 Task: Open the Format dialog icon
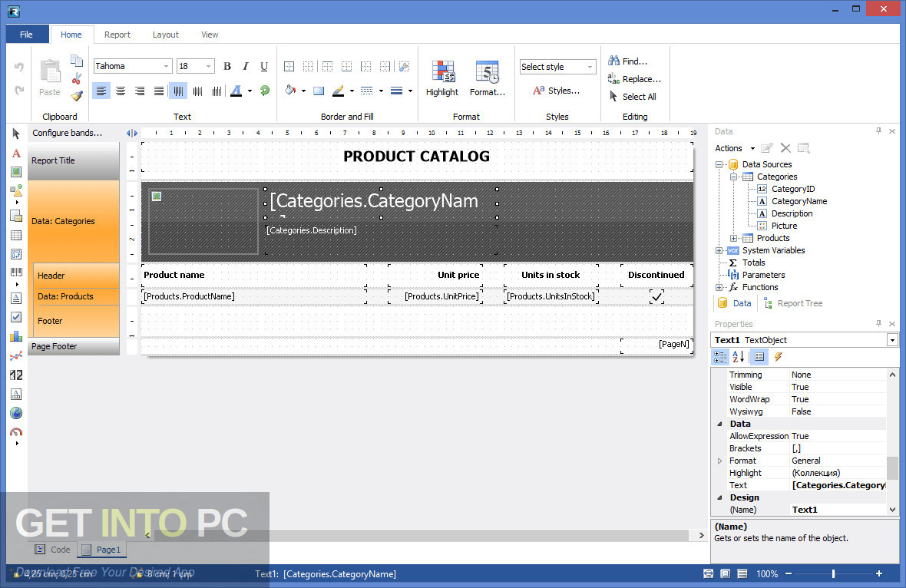click(487, 78)
